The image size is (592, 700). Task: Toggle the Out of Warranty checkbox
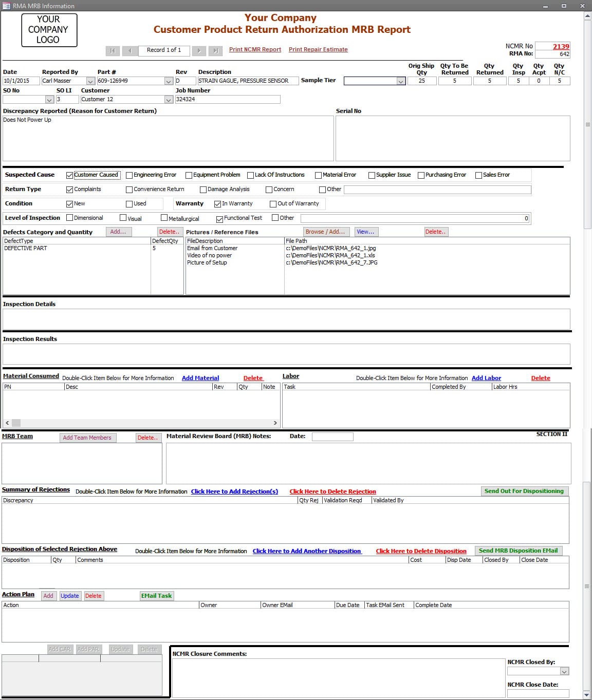273,204
